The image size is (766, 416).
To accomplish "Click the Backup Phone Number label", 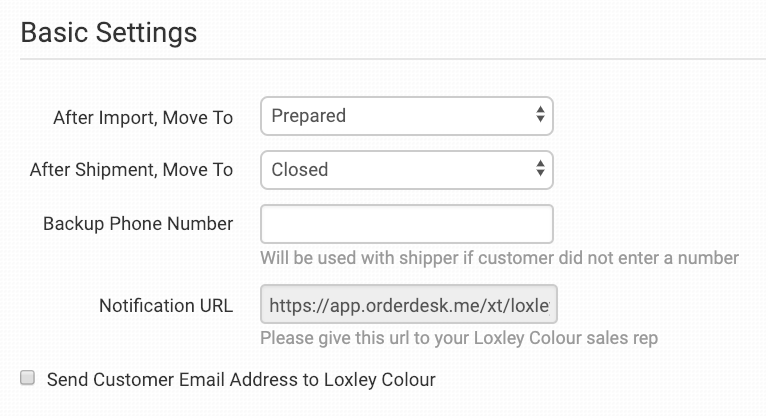I will [138, 224].
